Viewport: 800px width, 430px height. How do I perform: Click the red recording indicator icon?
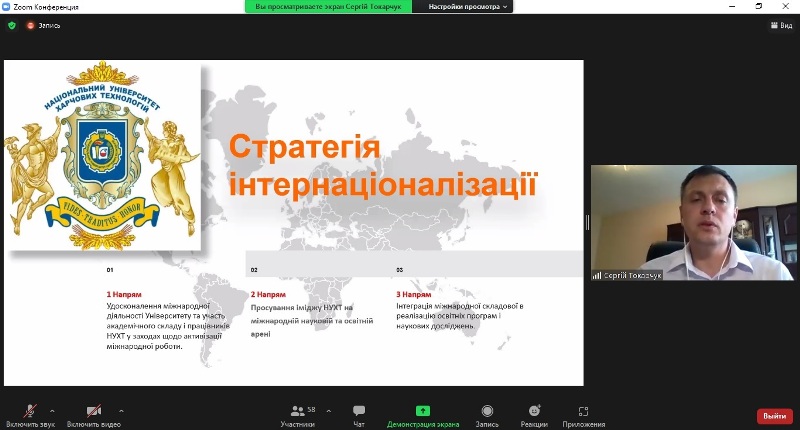click(x=31, y=26)
